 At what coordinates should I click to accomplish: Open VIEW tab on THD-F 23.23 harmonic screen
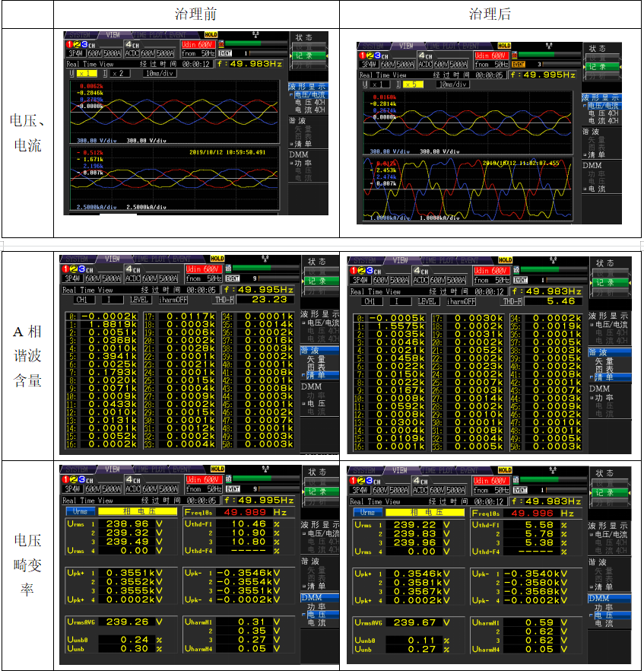113,259
